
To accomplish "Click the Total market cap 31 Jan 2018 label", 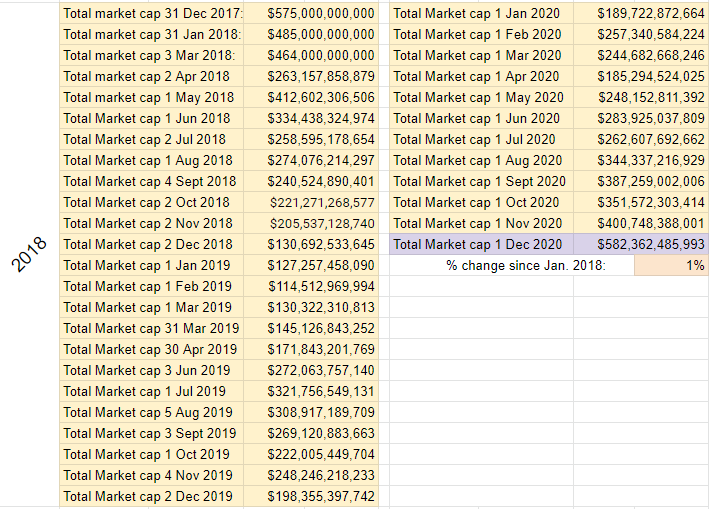I will coord(151,34).
